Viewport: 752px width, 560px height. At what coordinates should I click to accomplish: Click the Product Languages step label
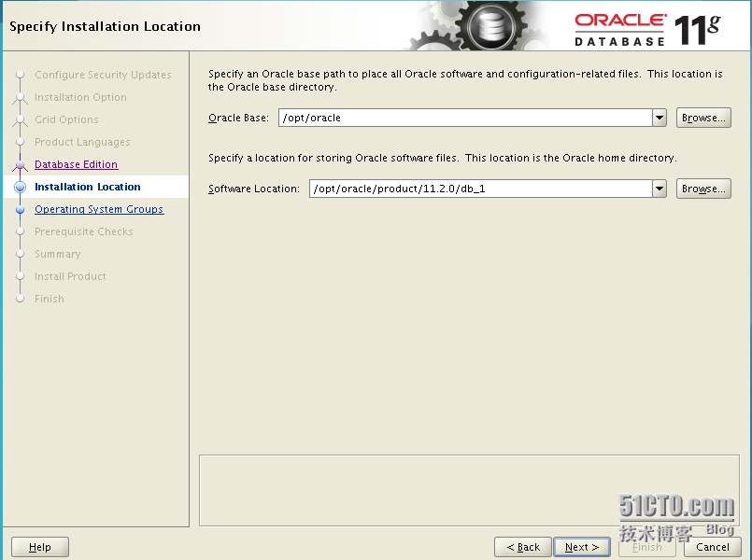(x=82, y=142)
